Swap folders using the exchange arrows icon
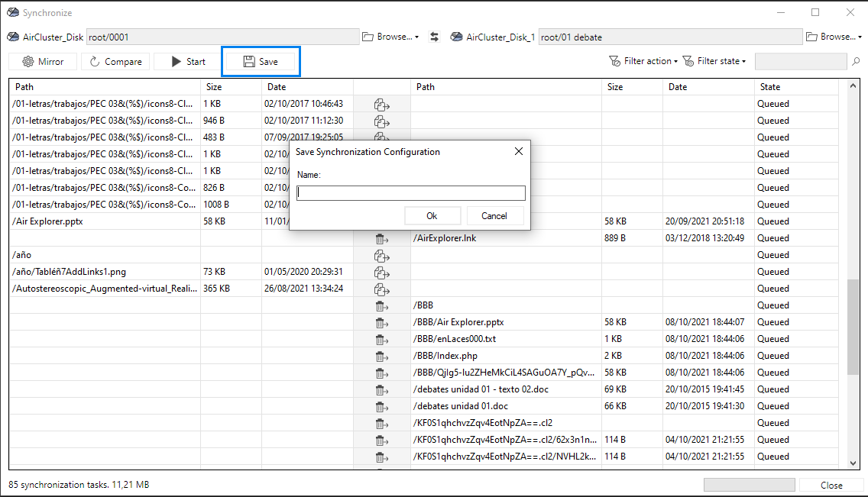The height and width of the screenshot is (497, 868). pyautogui.click(x=434, y=36)
